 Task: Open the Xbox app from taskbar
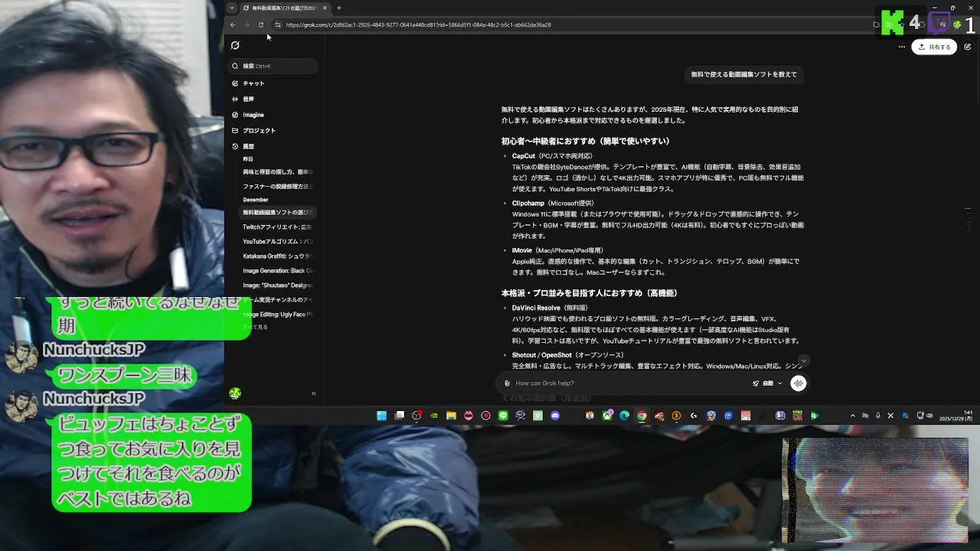(607, 416)
